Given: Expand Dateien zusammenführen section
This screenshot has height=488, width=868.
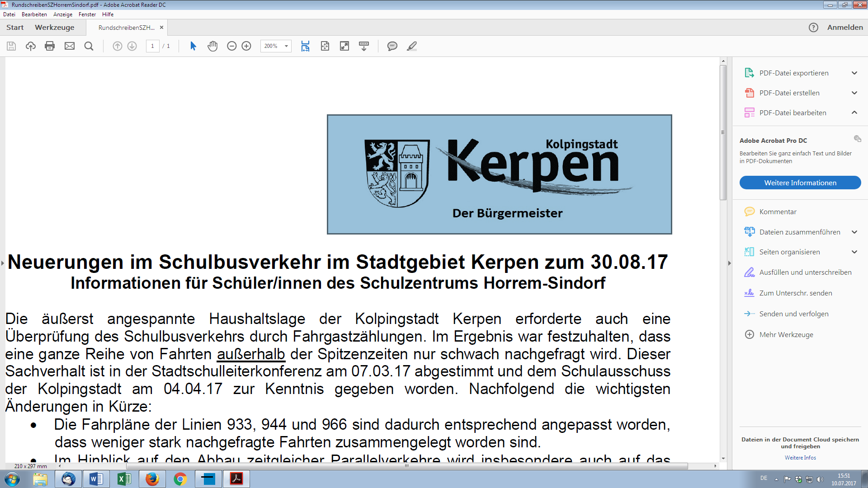Looking at the screenshot, I should click(854, 232).
